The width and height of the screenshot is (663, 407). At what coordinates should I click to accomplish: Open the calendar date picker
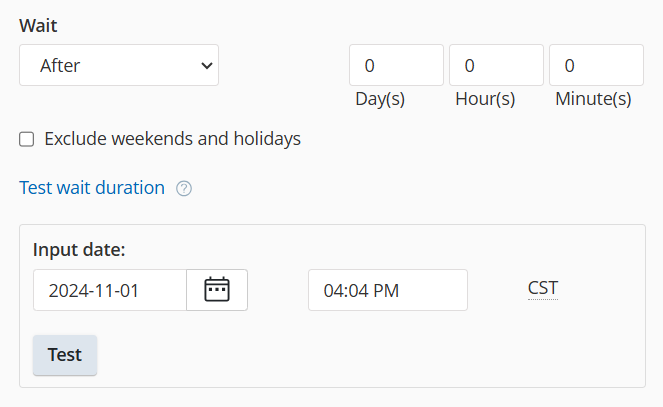tap(217, 290)
